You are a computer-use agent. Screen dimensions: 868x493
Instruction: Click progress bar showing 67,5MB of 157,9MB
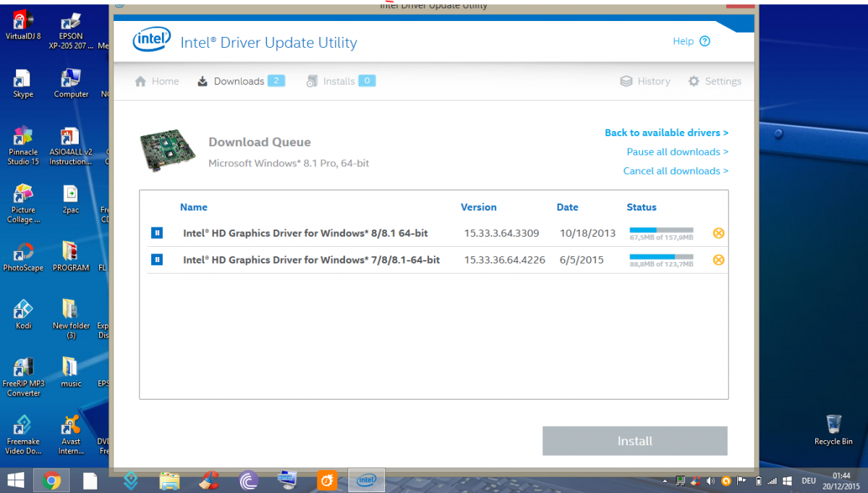coord(661,230)
